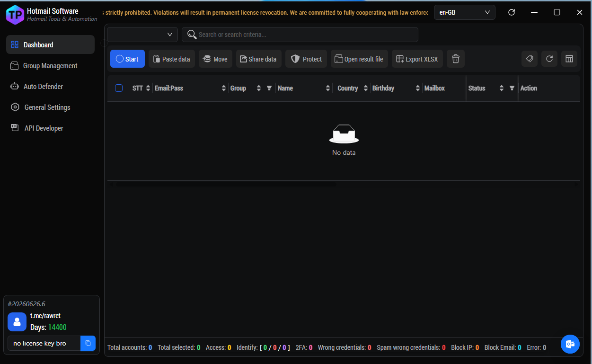The width and height of the screenshot is (592, 364).
Task: Open the column layout settings icon
Action: click(x=569, y=59)
